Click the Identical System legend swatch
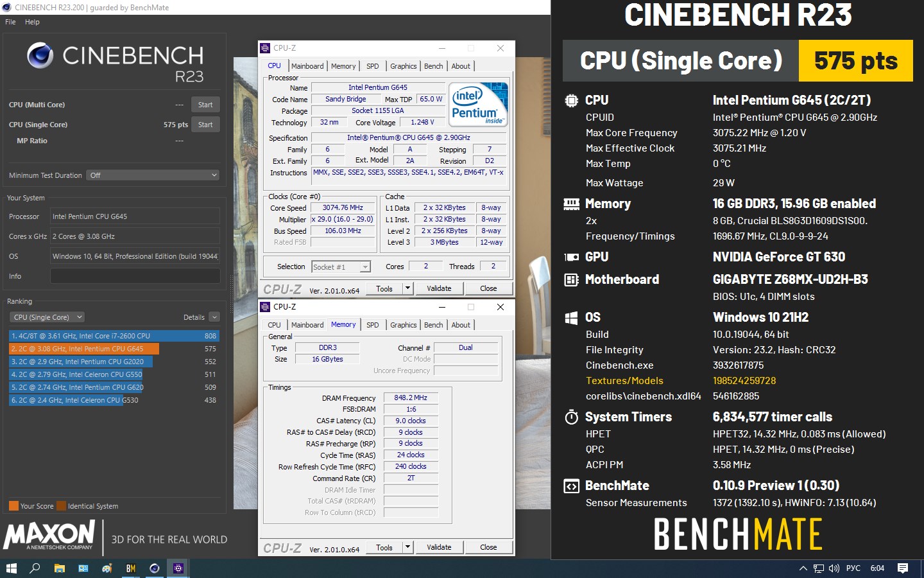 61,506
